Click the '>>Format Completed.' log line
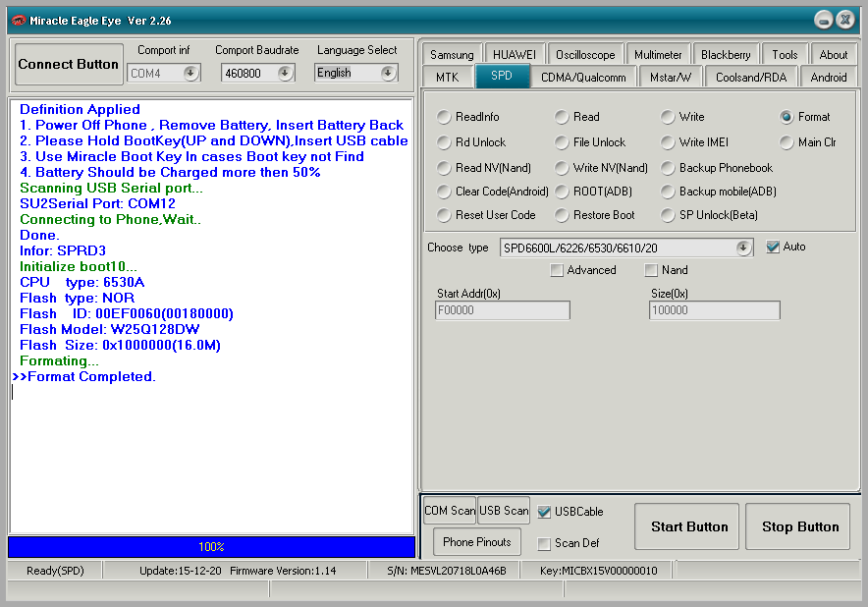The height and width of the screenshot is (607, 868). pos(83,376)
